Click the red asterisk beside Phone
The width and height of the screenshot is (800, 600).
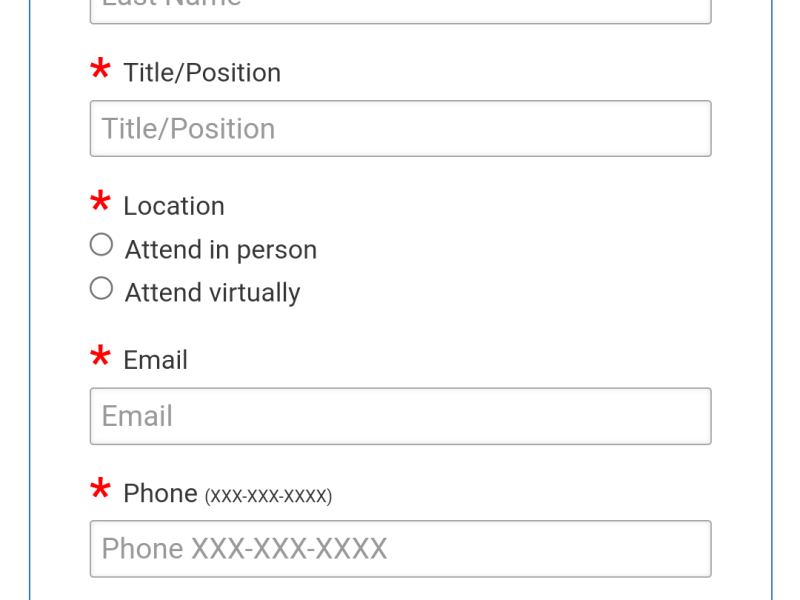[100, 490]
